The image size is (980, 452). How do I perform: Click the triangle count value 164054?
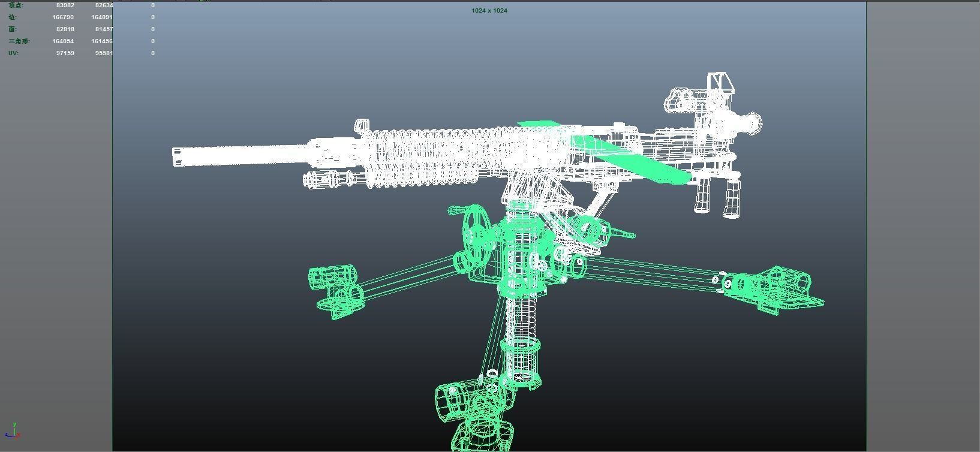63,41
